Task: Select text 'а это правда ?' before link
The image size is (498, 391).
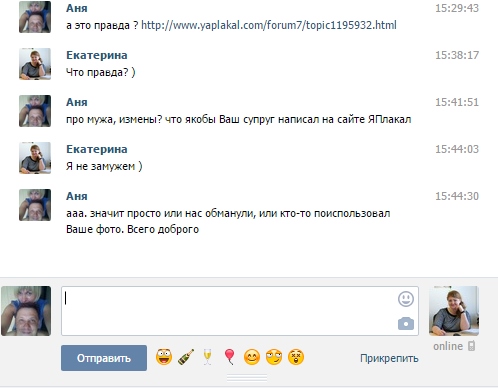Action: click(x=102, y=25)
